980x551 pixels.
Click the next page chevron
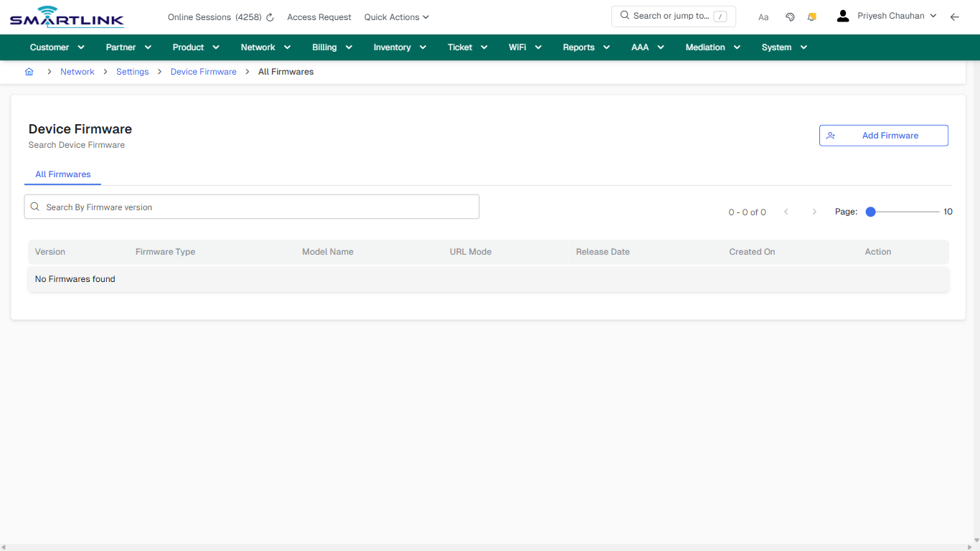pos(814,212)
